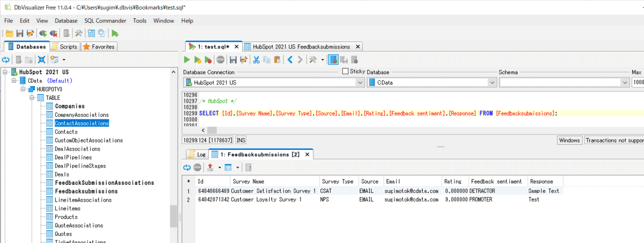This screenshot has height=243, width=644.
Task: Collapse the CData (Default) node
Action: point(14,81)
